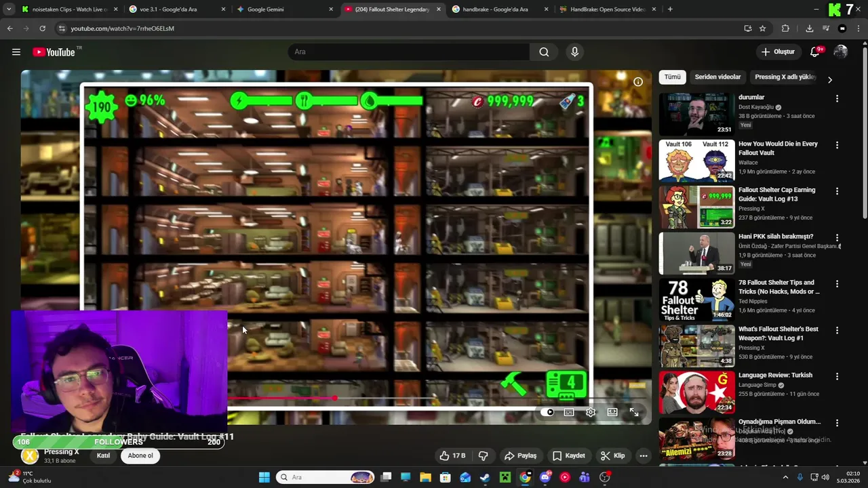
Task: Open the notifications bell
Action: tap(816, 52)
